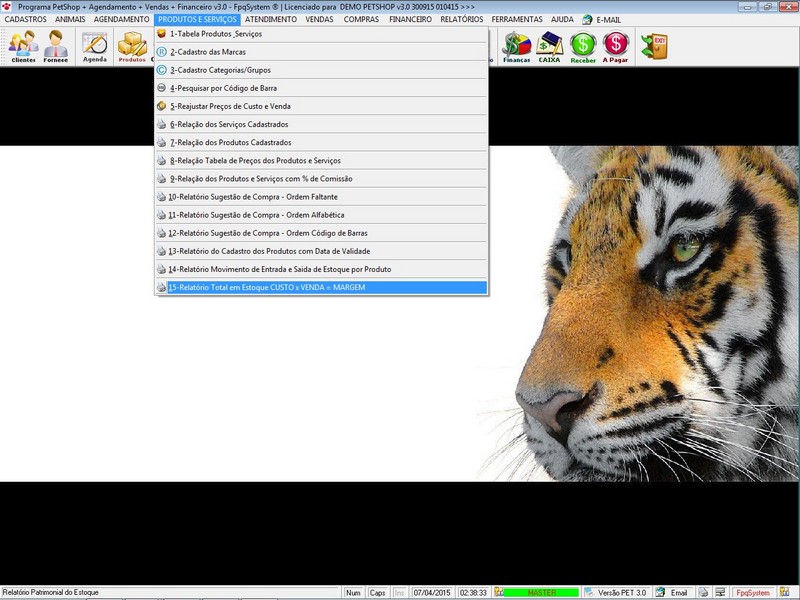Open the Clientes toolbar icon
800x600 pixels.
[x=23, y=46]
